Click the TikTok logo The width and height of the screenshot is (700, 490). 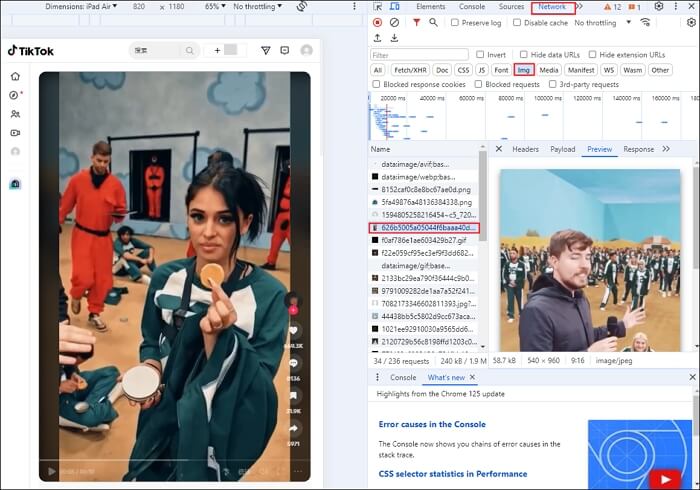point(31,51)
